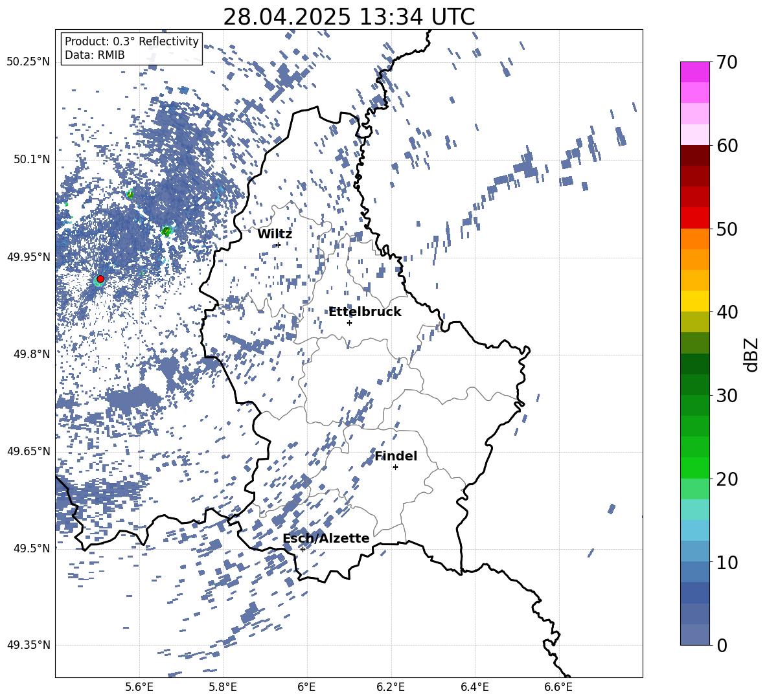Click the colorbar tick label 50
Screen dimensions: 767x700
(x=727, y=229)
